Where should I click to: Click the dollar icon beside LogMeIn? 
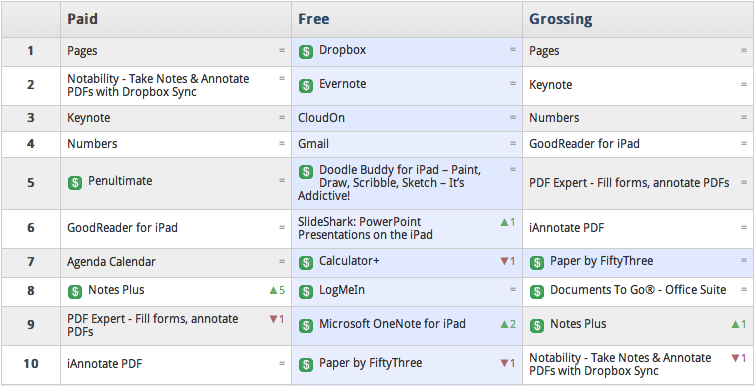point(306,291)
